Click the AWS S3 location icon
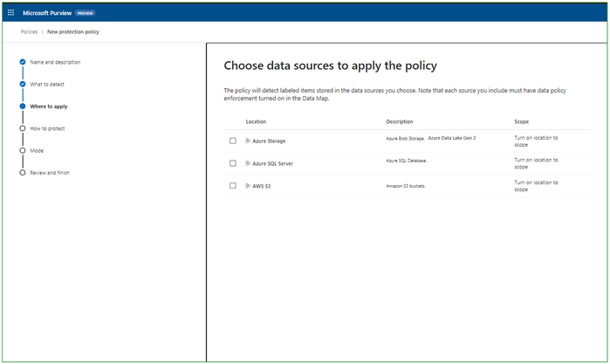Image resolution: width=610 pixels, height=364 pixels. pos(249,186)
